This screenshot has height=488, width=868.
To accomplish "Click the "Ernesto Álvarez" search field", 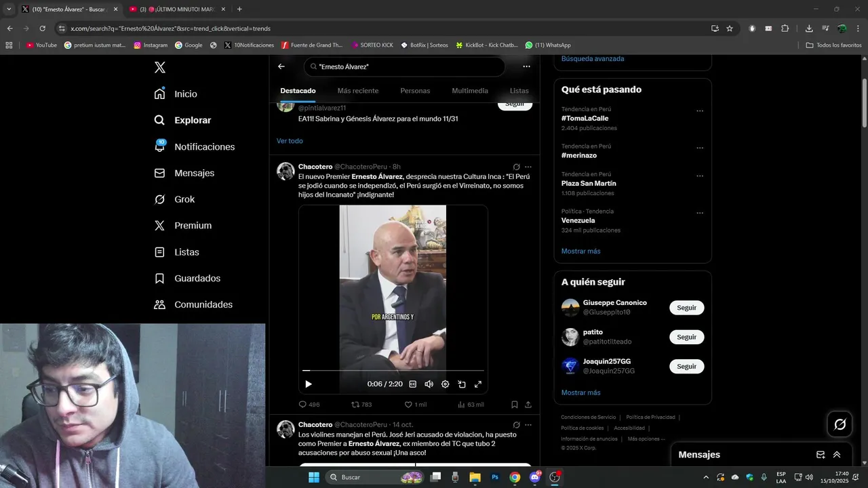I will click(404, 66).
